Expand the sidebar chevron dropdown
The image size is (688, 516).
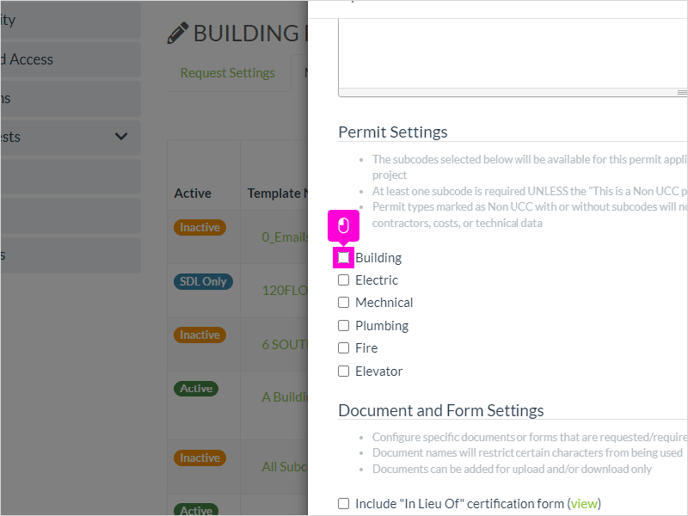[121, 136]
